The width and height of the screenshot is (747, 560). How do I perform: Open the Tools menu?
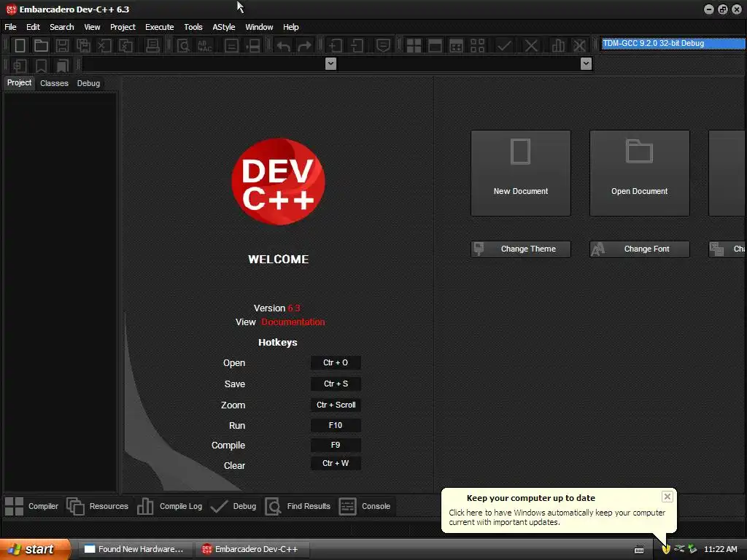[193, 27]
